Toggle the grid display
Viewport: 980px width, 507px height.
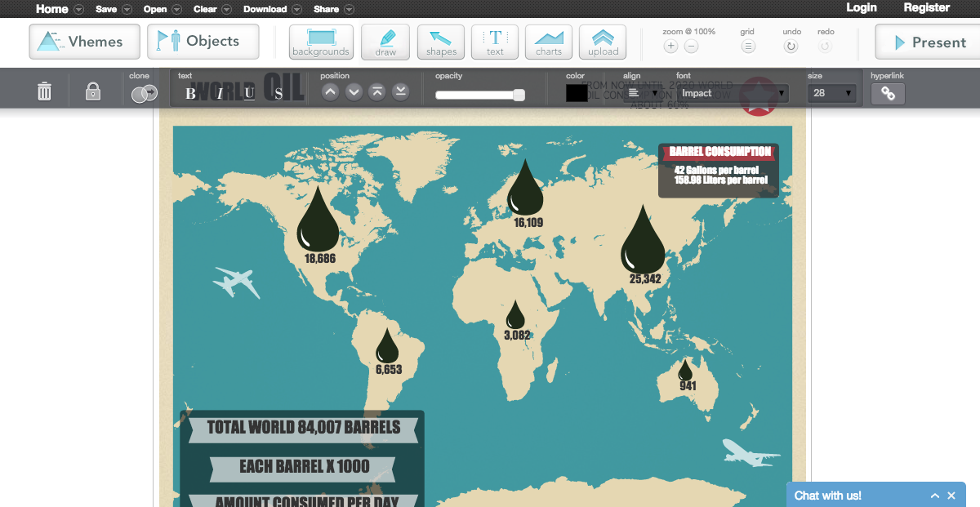(x=748, y=47)
